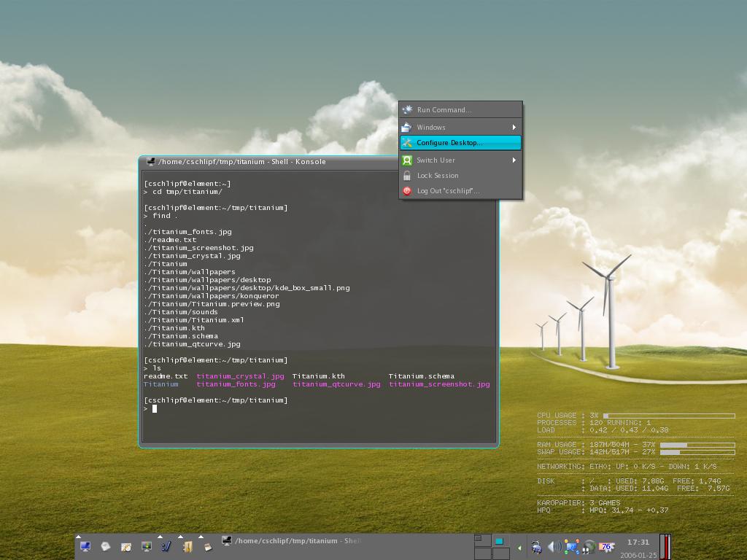Screen dimensions: 747x560
Task: Click 'readme.txt' in ls output
Action: pos(166,376)
